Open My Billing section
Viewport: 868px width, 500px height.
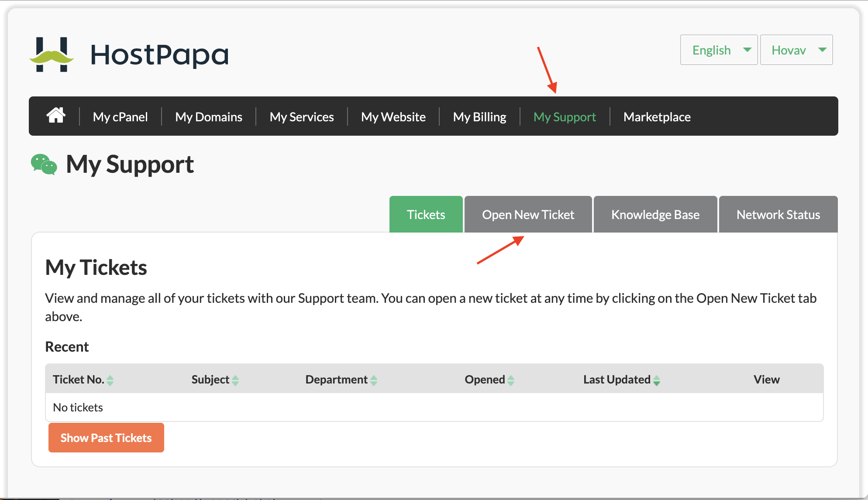point(479,117)
